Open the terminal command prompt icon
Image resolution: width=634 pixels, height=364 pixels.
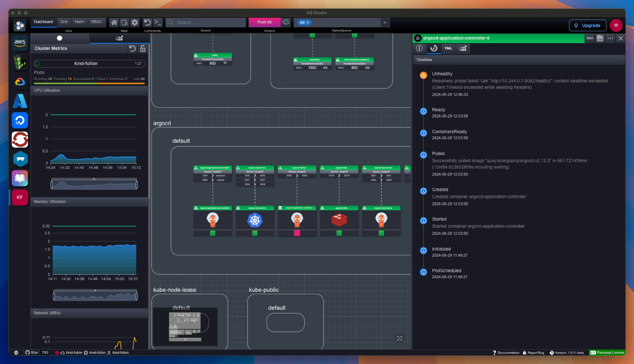[158, 23]
